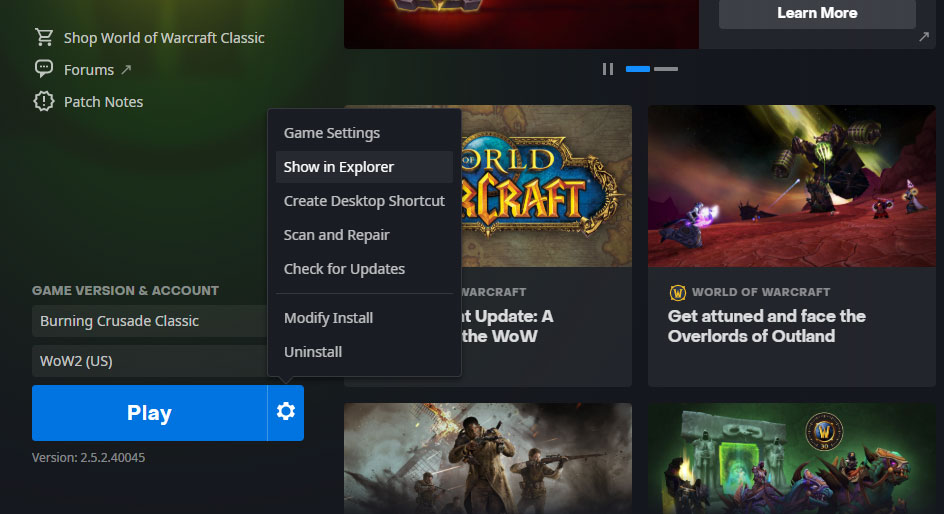Screen dimensions: 944x514
Task: Pause the banner carousel
Action: click(x=608, y=69)
